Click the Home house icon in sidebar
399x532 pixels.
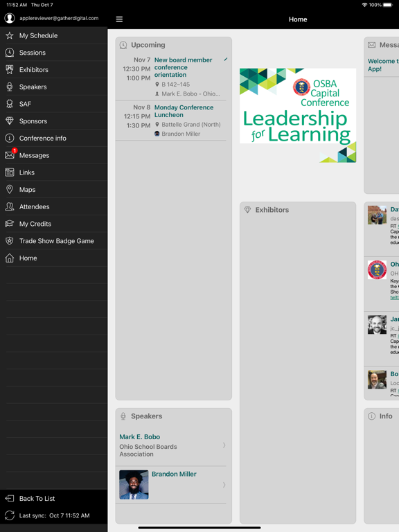tap(10, 258)
